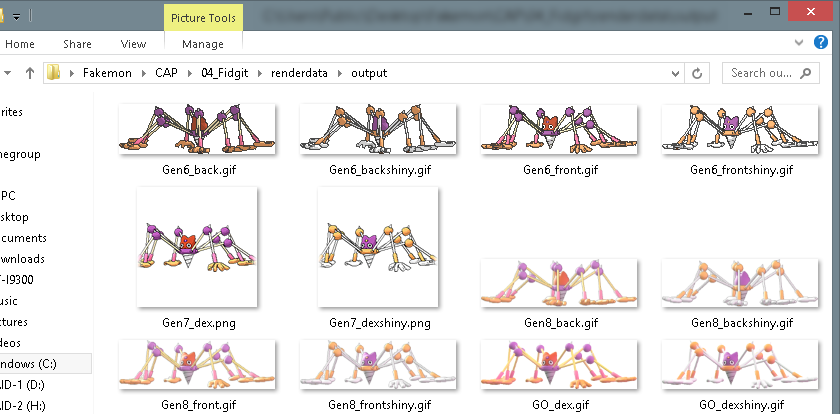Screen dimensions: 840x414
Task: Navigate to renderdata in breadcrumb path
Action: pyautogui.click(x=299, y=73)
